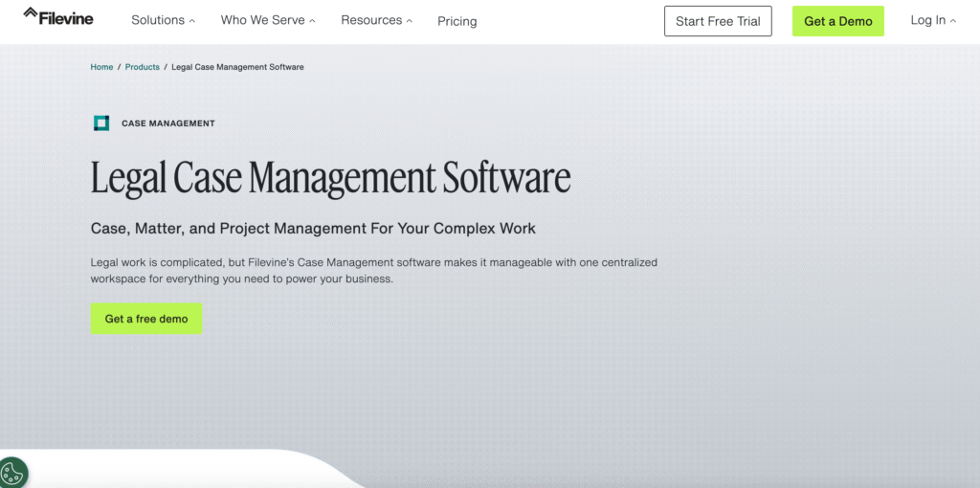Expand the Resources menu
This screenshot has height=488, width=980.
(377, 21)
